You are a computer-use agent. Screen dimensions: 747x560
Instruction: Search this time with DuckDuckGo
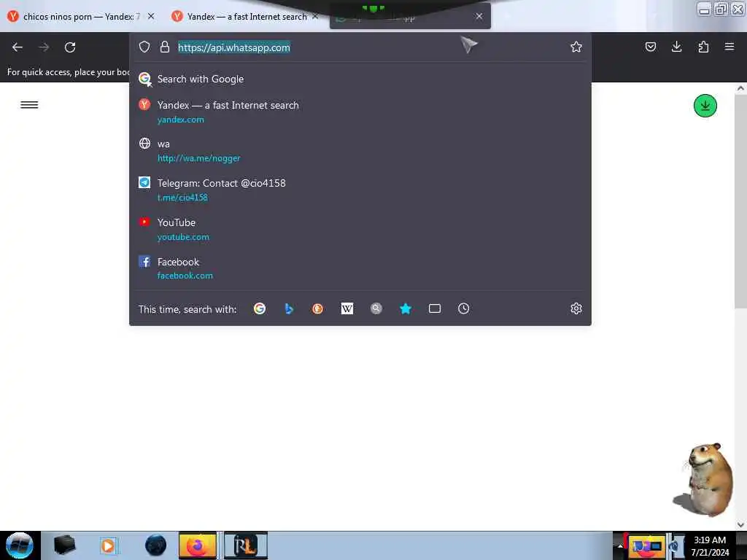pos(318,308)
